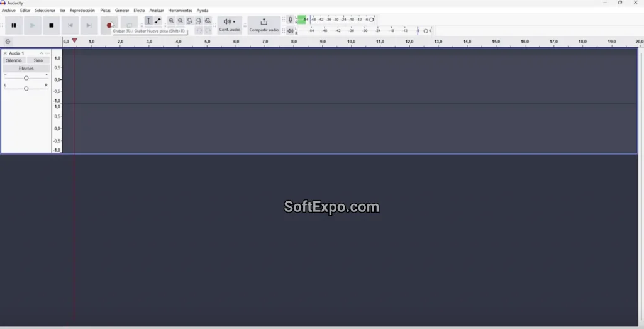Click the 10,0 mark on the timeline ruler
The width and height of the screenshot is (644, 329).
pos(351,42)
